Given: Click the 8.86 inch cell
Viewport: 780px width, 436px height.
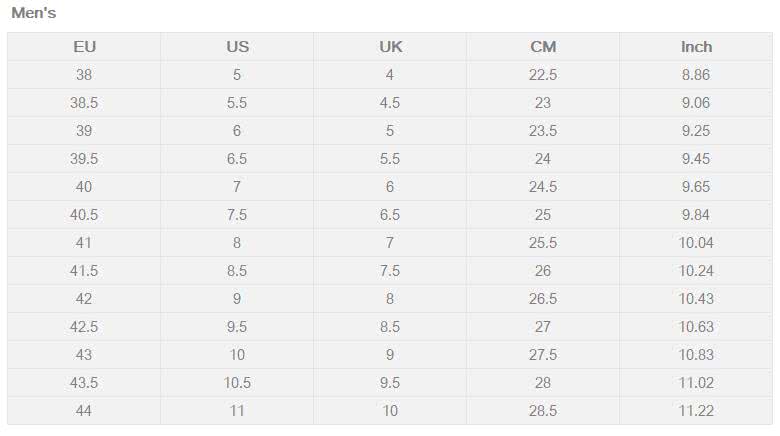Looking at the screenshot, I should (x=696, y=75).
